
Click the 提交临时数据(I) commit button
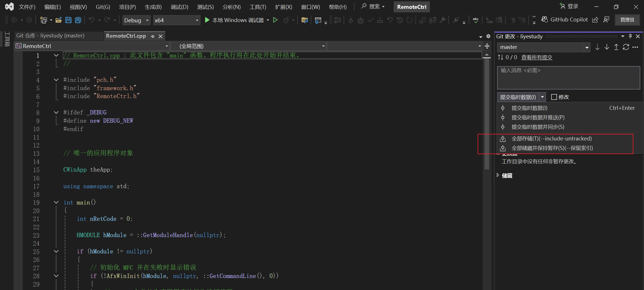click(518, 97)
